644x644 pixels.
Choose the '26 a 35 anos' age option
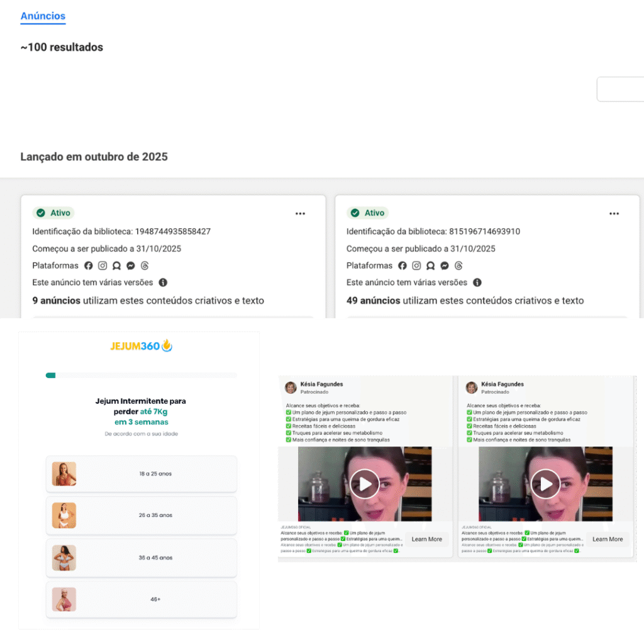142,516
